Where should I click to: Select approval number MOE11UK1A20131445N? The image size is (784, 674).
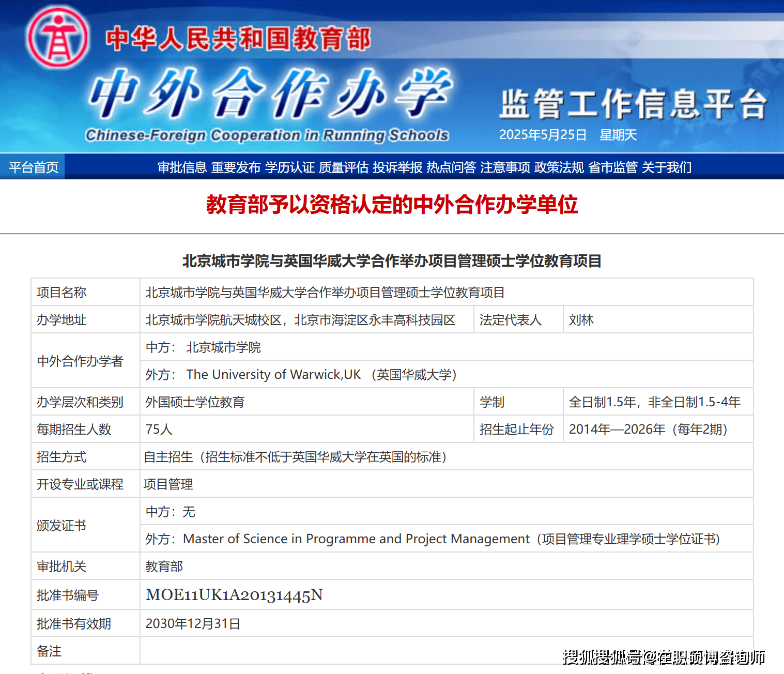tap(234, 595)
